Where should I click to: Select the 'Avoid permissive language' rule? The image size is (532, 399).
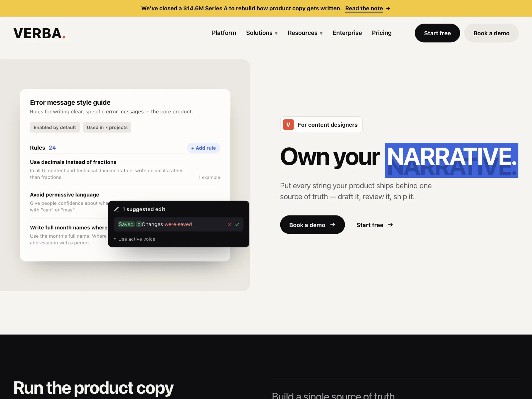[65, 195]
